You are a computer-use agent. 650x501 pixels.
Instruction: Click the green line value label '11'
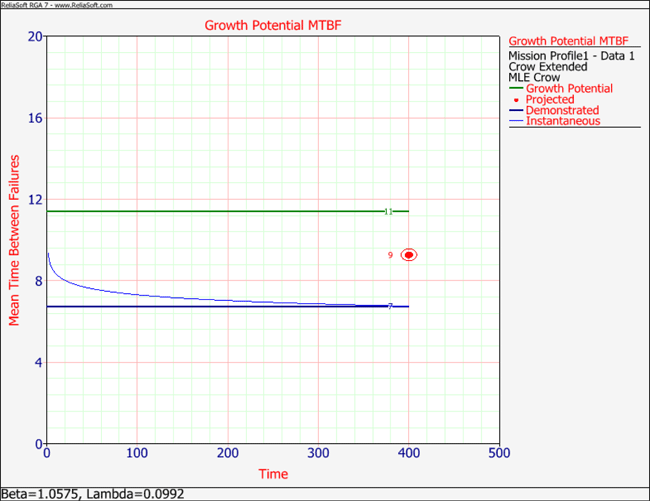pyautogui.click(x=388, y=211)
